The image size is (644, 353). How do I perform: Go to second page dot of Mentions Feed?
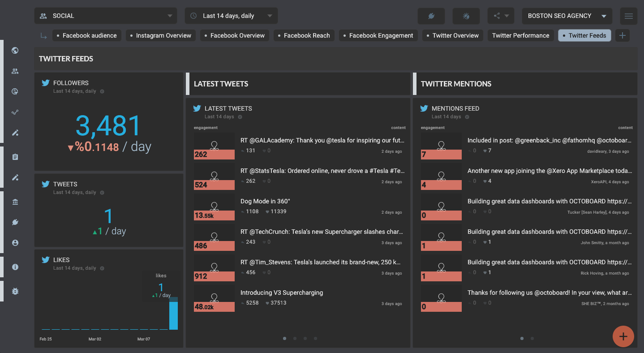pos(532,339)
